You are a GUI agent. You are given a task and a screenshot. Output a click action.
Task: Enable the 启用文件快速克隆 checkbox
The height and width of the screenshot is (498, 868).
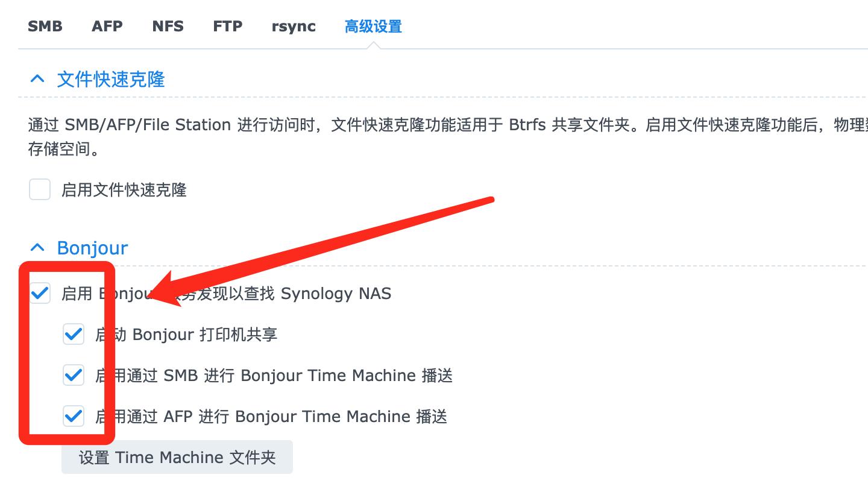[40, 190]
